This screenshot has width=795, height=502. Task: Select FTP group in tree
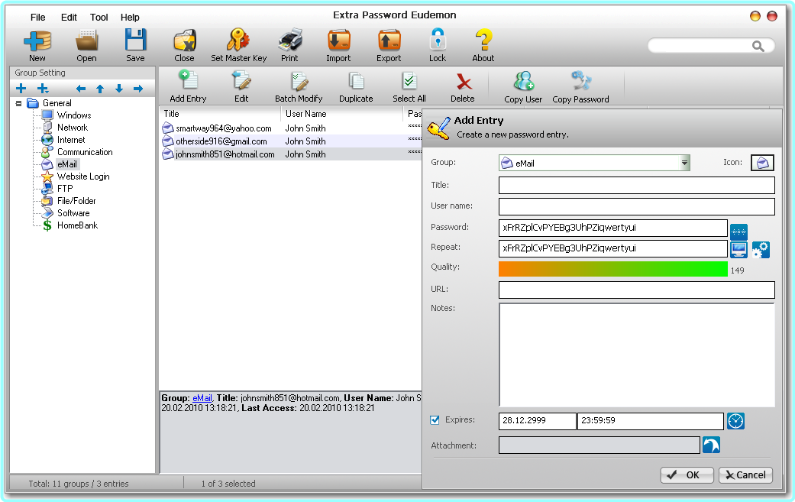tap(65, 189)
